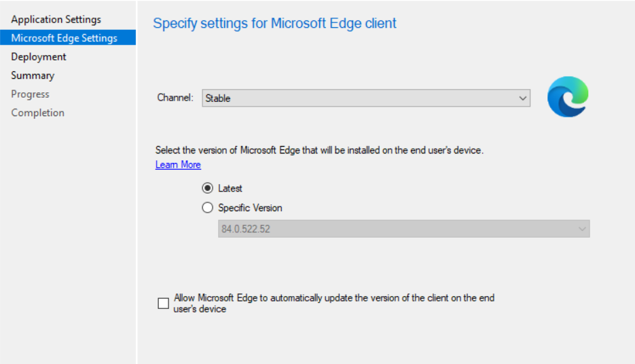The width and height of the screenshot is (635, 364).
Task: Go to the Application Settings step
Action: pyautogui.click(x=56, y=20)
